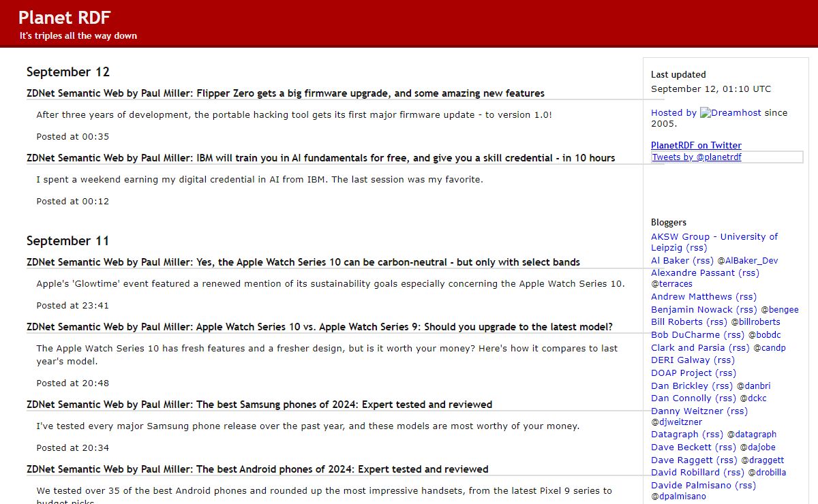Open Dave Beckett's blog link
Screen dimensions: 818x504
click(x=681, y=447)
